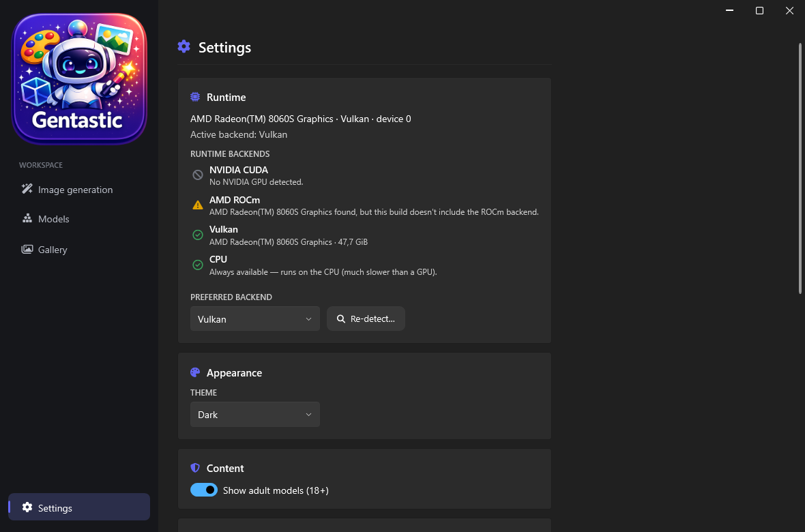Click the Settings gear icon in sidebar
This screenshot has width=805, height=532.
coord(27,507)
